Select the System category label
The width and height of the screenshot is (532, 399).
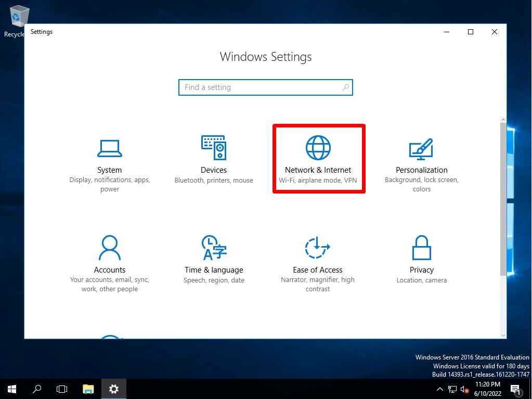(110, 170)
